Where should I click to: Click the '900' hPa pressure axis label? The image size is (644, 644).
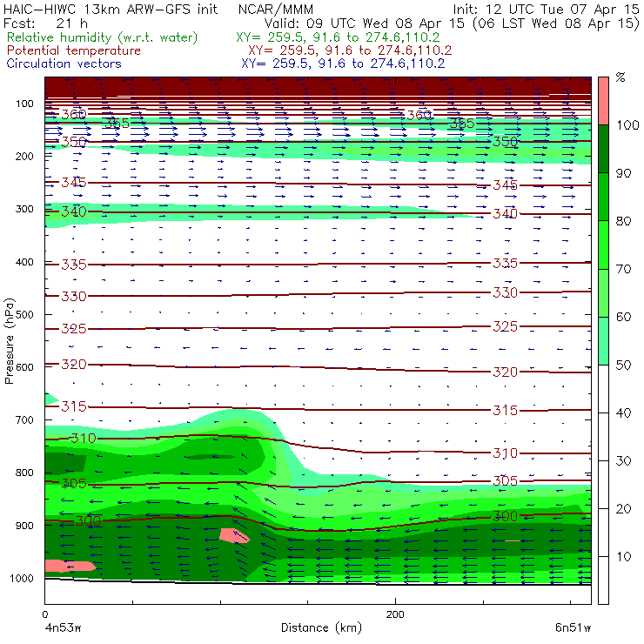24,526
